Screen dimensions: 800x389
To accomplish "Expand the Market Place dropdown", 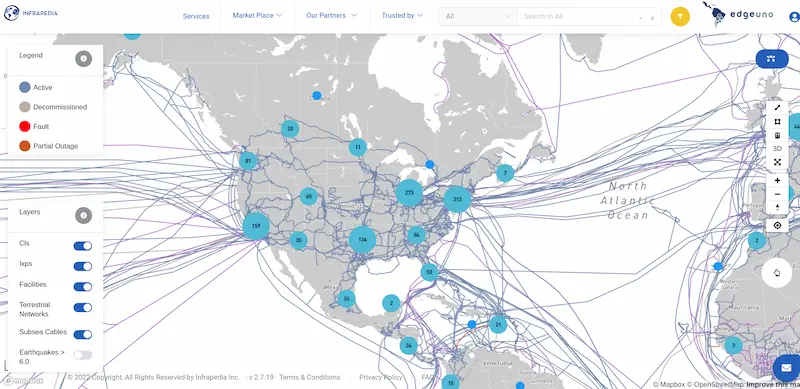I will click(x=257, y=16).
